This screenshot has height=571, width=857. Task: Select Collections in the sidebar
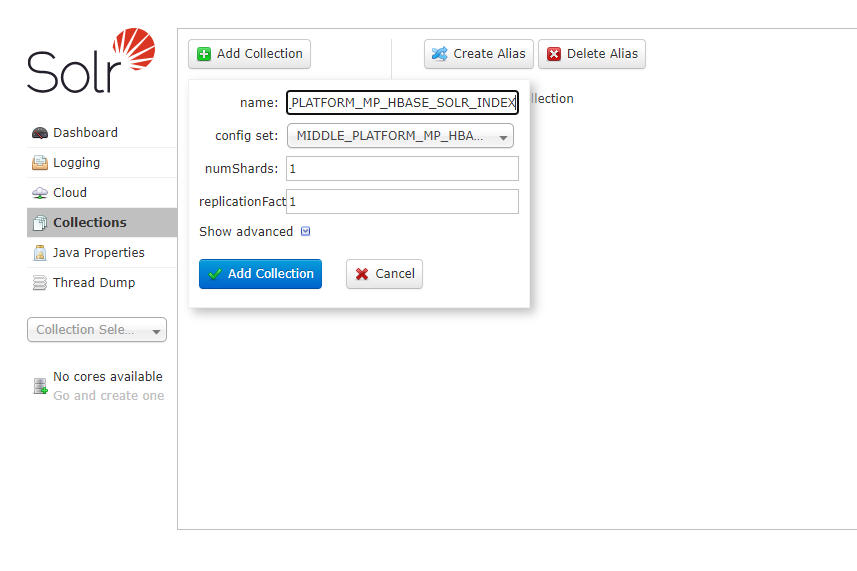102,223
